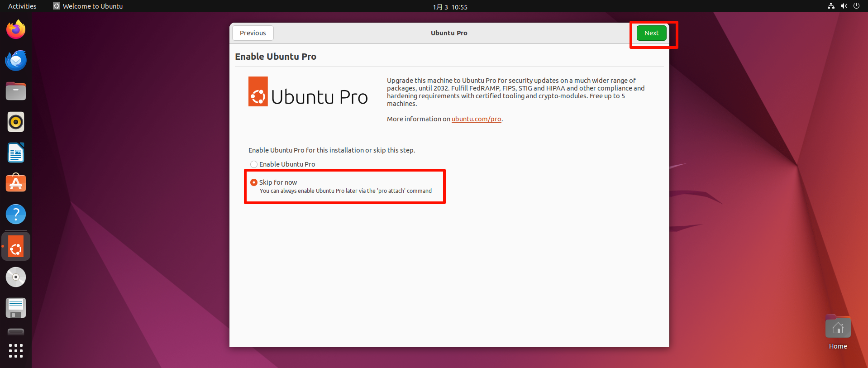
Task: Click the Enable Ubuntu Pro heading
Action: pyautogui.click(x=276, y=57)
